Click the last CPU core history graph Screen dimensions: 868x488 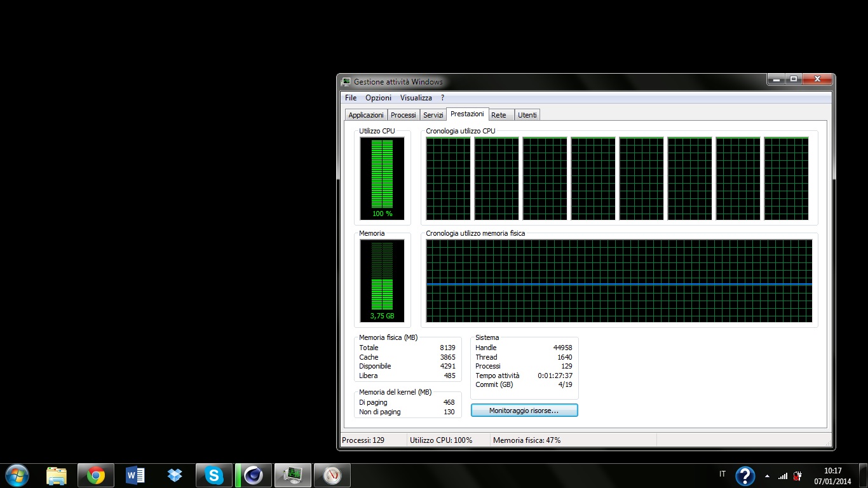787,179
